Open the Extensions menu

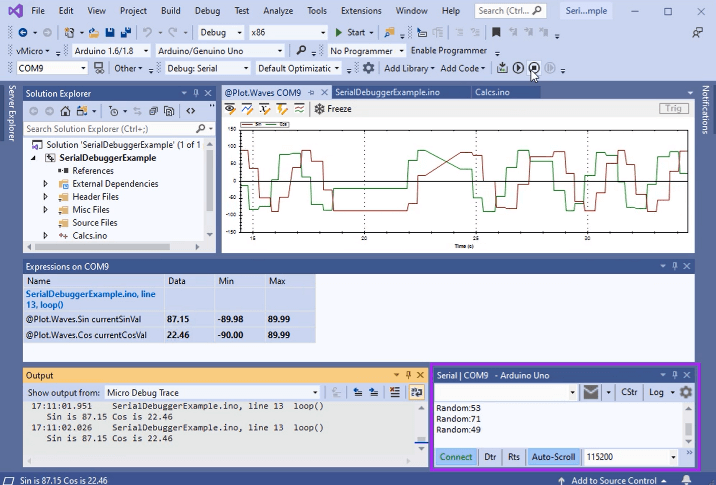[360, 11]
